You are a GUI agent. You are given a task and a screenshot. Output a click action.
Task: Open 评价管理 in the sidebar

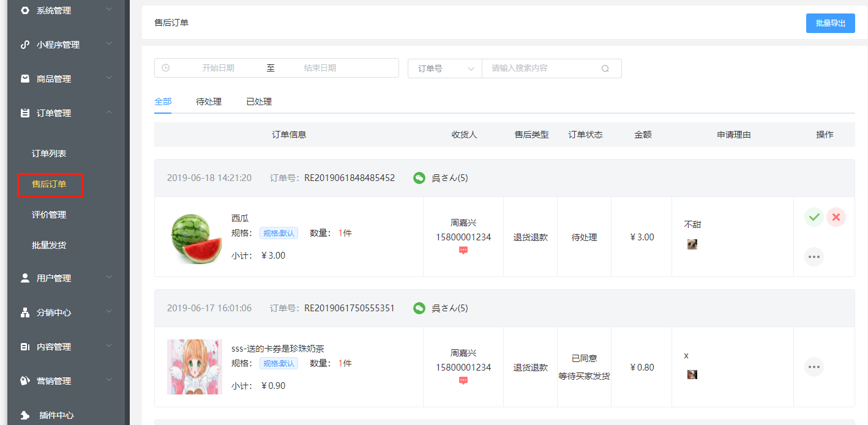tap(49, 215)
